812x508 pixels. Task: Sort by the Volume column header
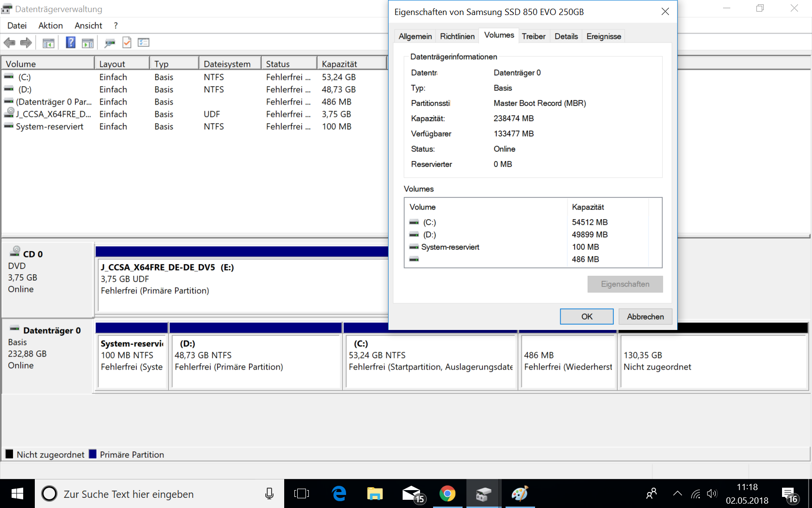[48, 64]
